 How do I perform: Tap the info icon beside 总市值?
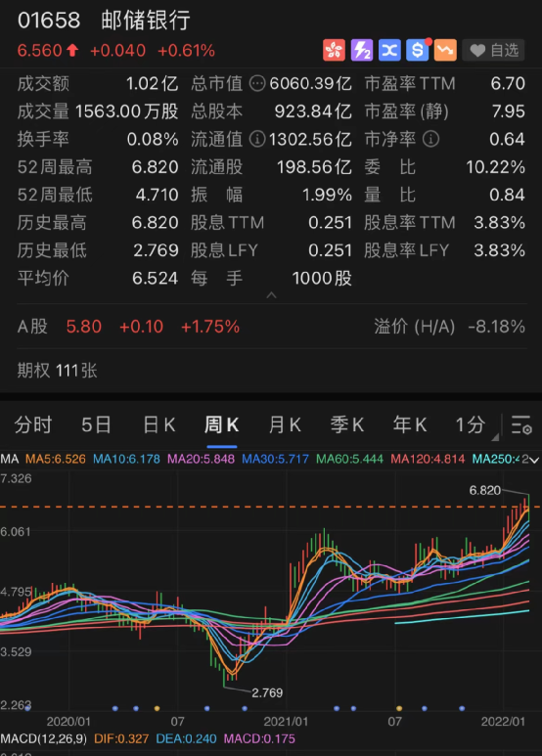pos(257,83)
